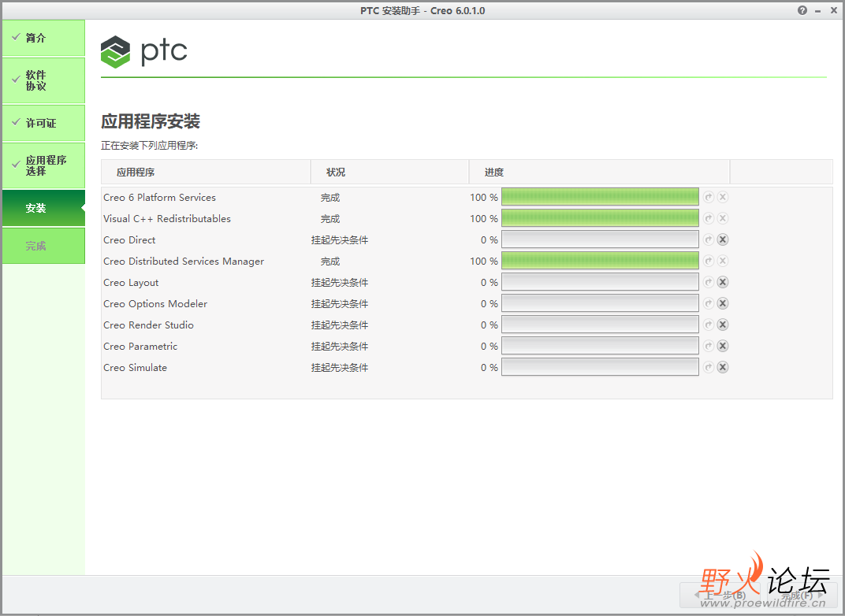The image size is (845, 616).
Task: Select the Creo Layout row name
Action: tap(131, 283)
